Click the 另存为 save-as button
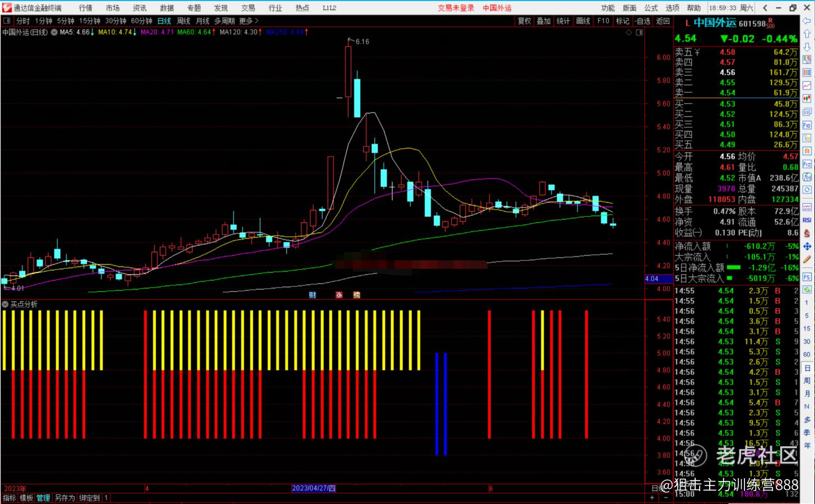Screen dimensions: 815x504 pyautogui.click(x=64, y=498)
